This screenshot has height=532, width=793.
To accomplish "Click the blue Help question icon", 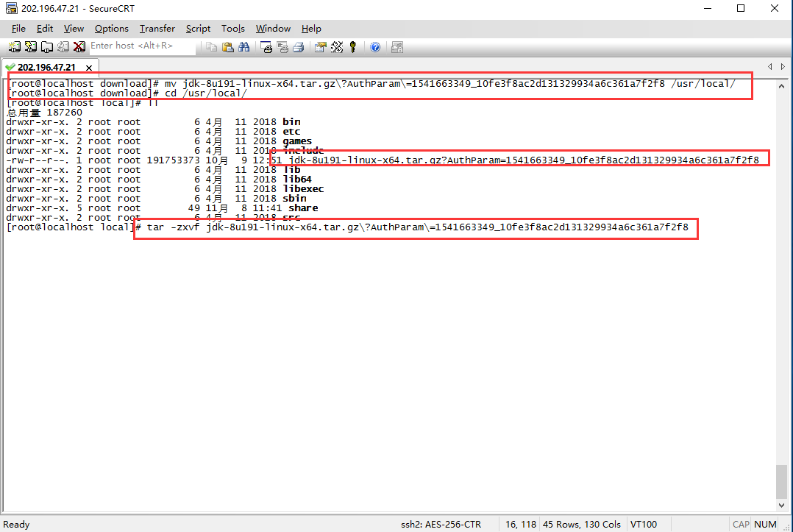I will pyautogui.click(x=375, y=47).
